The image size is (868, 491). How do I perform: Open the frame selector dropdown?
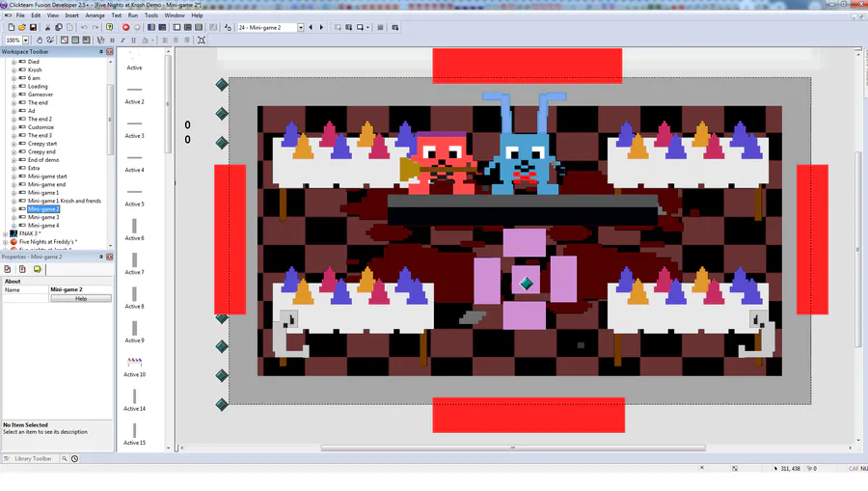click(x=301, y=27)
